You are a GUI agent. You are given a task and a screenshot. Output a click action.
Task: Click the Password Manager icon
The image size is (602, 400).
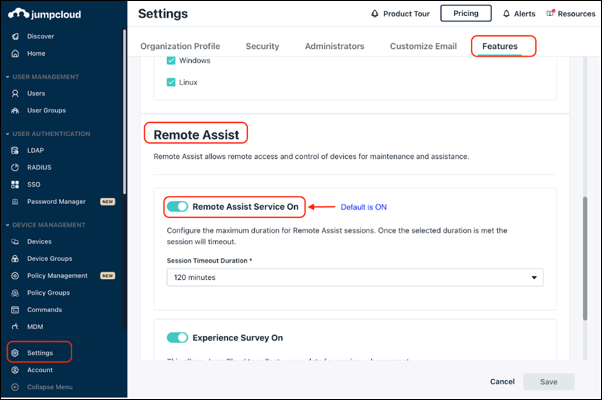click(x=15, y=202)
